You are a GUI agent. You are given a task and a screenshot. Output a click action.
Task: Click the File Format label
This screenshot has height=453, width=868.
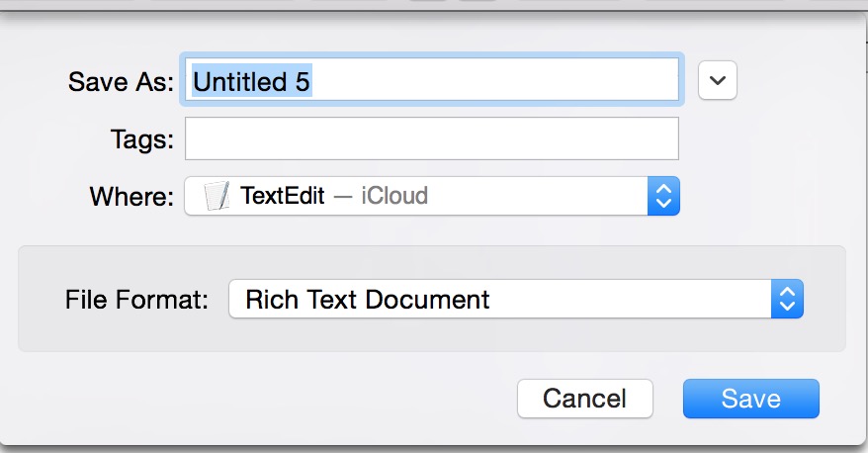[136, 300]
